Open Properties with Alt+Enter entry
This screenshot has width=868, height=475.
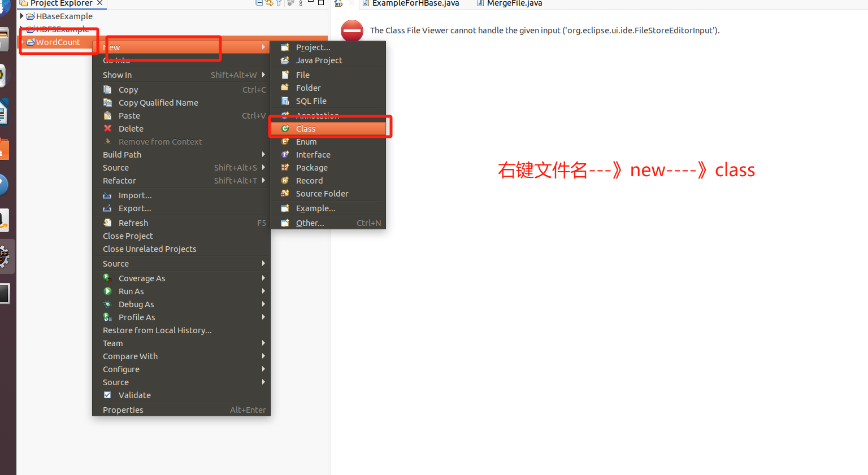point(181,410)
